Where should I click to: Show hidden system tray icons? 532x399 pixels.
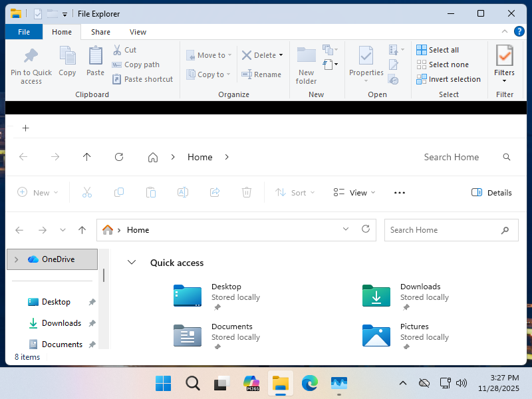403,384
